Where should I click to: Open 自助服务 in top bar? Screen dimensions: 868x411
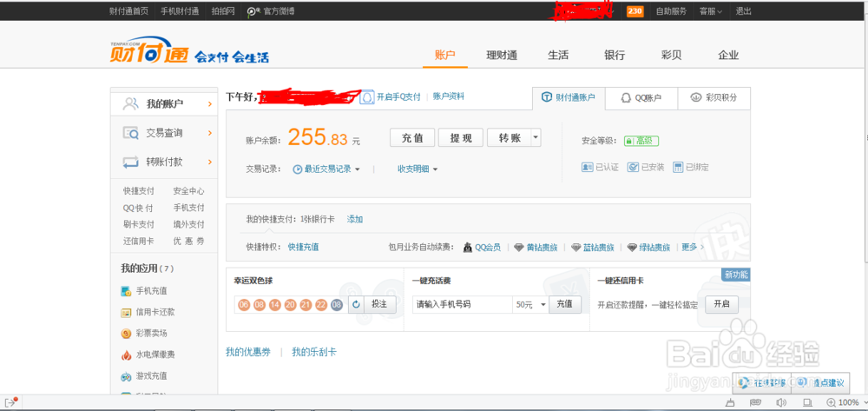[671, 11]
